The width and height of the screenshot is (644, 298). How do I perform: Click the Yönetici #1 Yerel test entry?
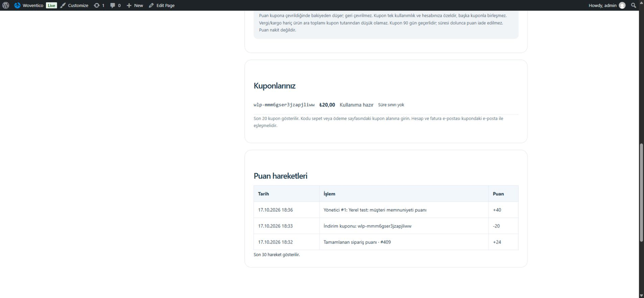click(375, 210)
